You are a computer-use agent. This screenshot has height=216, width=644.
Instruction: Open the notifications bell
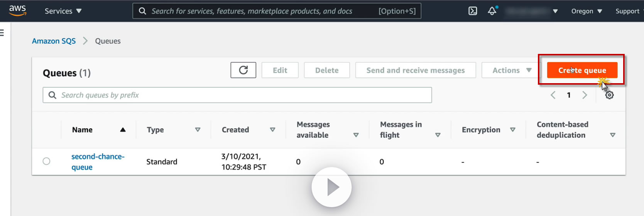(492, 11)
